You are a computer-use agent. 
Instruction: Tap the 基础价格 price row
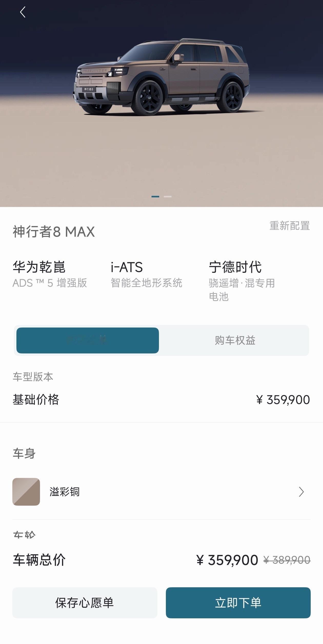pos(161,400)
